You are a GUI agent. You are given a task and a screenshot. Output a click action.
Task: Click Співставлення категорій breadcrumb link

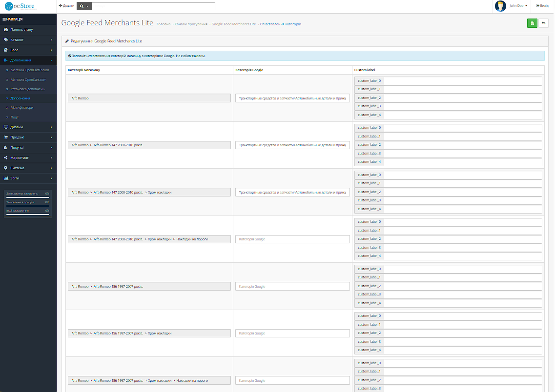[x=280, y=24]
